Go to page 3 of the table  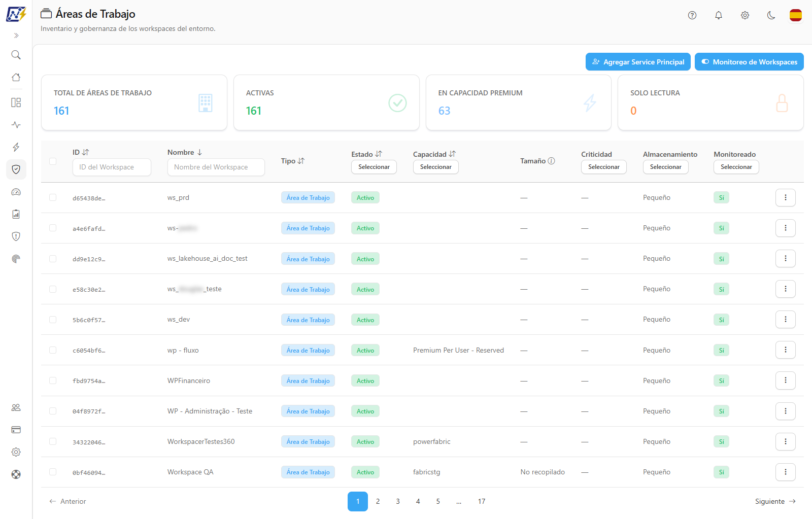(398, 501)
